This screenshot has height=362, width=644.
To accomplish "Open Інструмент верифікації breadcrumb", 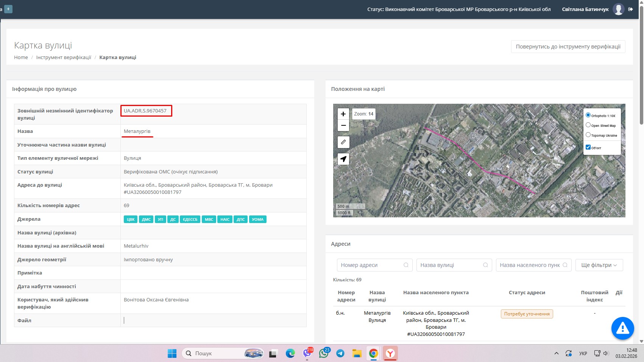I will click(x=64, y=58).
